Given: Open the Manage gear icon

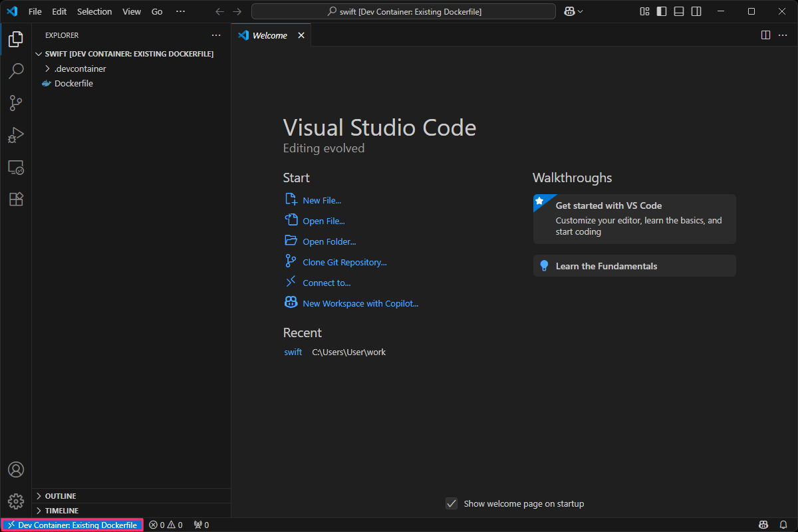Looking at the screenshot, I should [x=16, y=501].
